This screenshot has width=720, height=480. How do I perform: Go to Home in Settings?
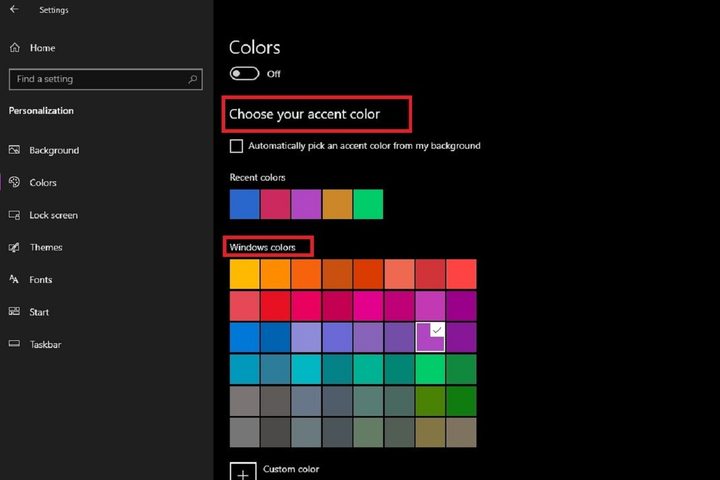[x=42, y=48]
